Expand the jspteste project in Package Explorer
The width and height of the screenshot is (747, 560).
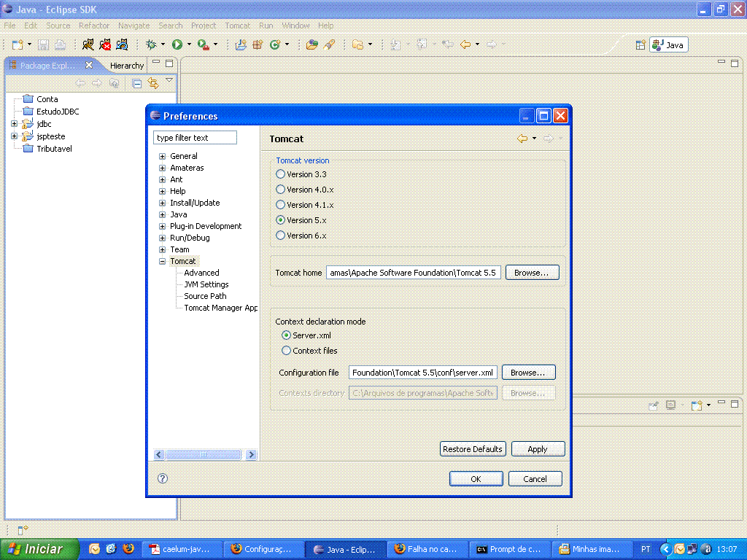[15, 136]
